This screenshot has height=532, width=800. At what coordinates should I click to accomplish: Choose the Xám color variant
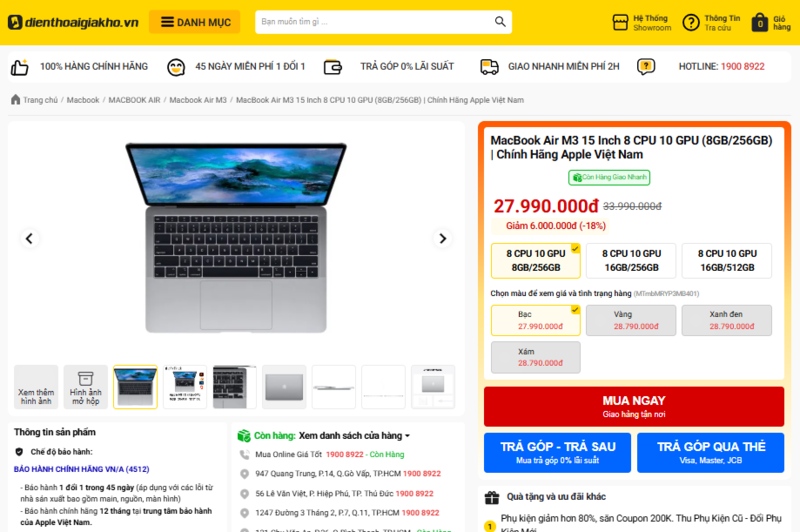coord(536,357)
